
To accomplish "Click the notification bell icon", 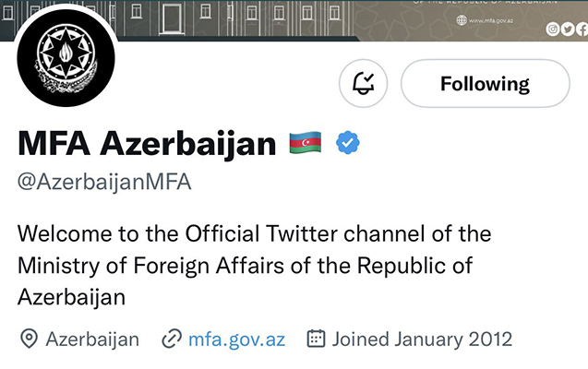I will 364,84.
